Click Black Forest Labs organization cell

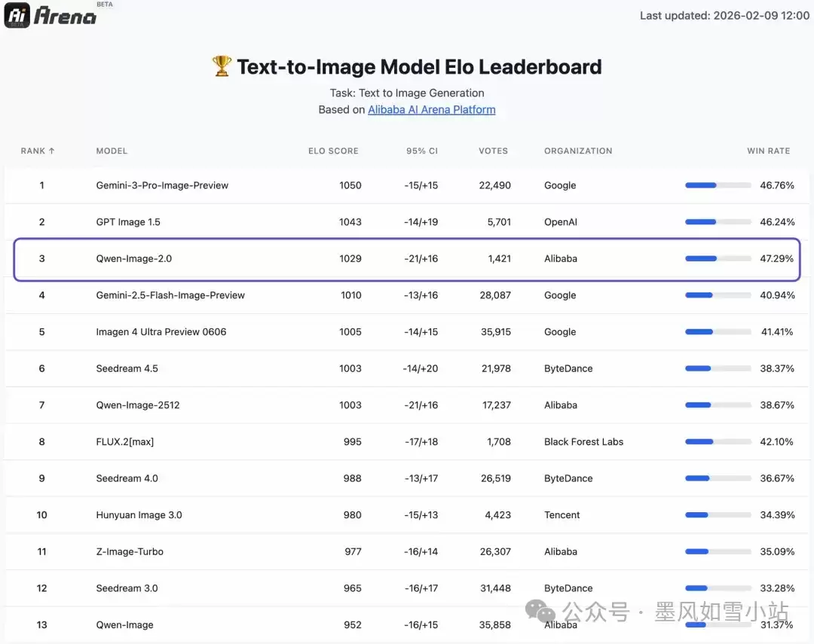pos(583,442)
